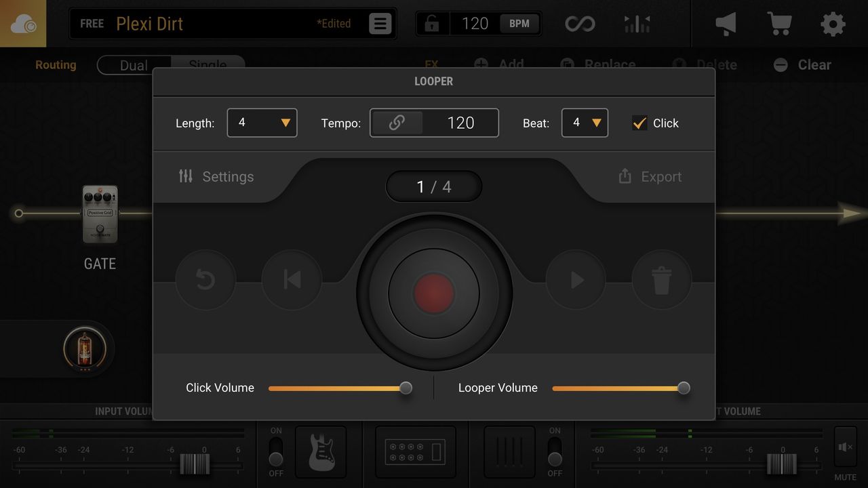
Task: Click the Plexi Dirt preset name
Action: click(150, 24)
